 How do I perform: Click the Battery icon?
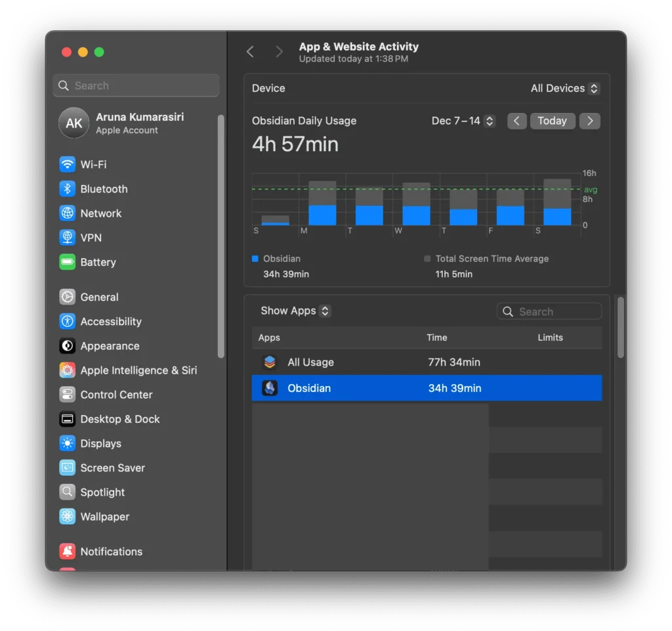tap(67, 262)
